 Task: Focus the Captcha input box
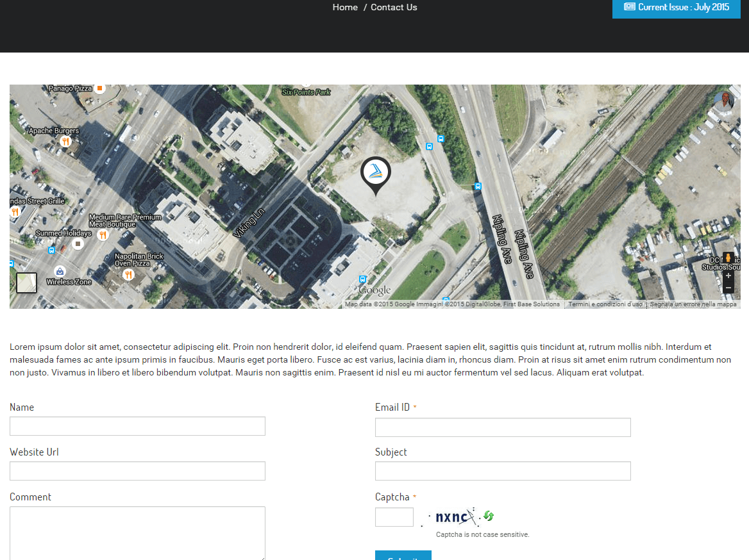pos(394,517)
